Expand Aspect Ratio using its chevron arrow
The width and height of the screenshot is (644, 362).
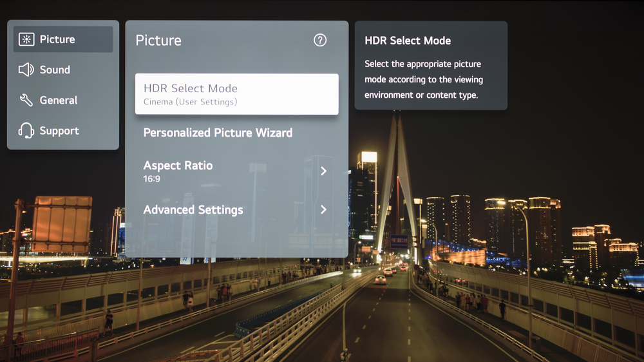(323, 171)
